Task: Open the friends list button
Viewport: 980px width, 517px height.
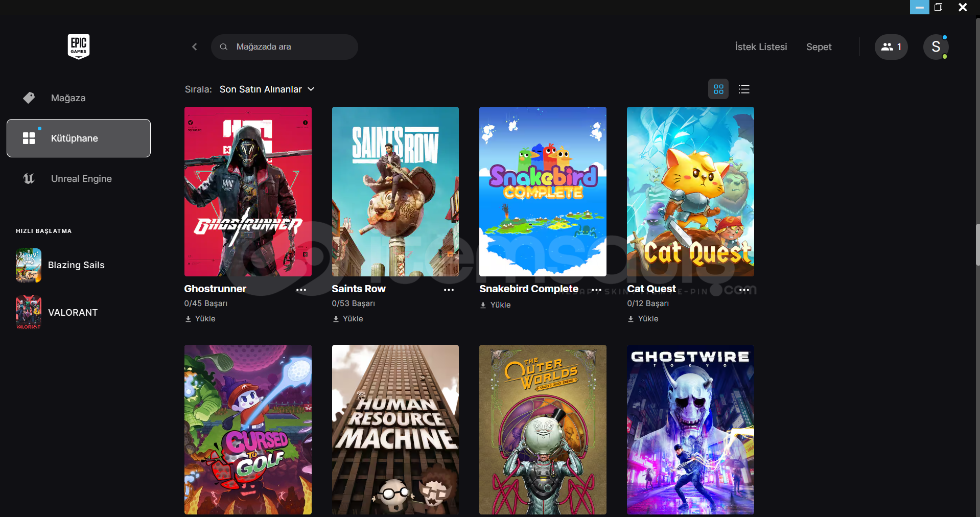Action: (891, 47)
